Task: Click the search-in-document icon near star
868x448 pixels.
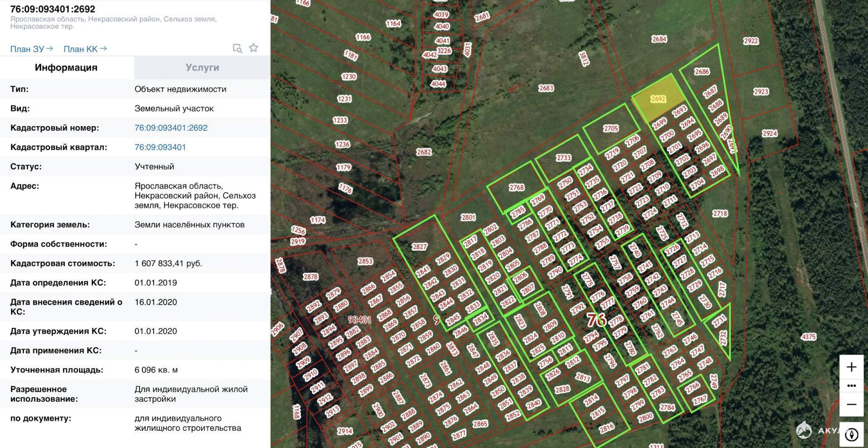Action: click(x=237, y=48)
